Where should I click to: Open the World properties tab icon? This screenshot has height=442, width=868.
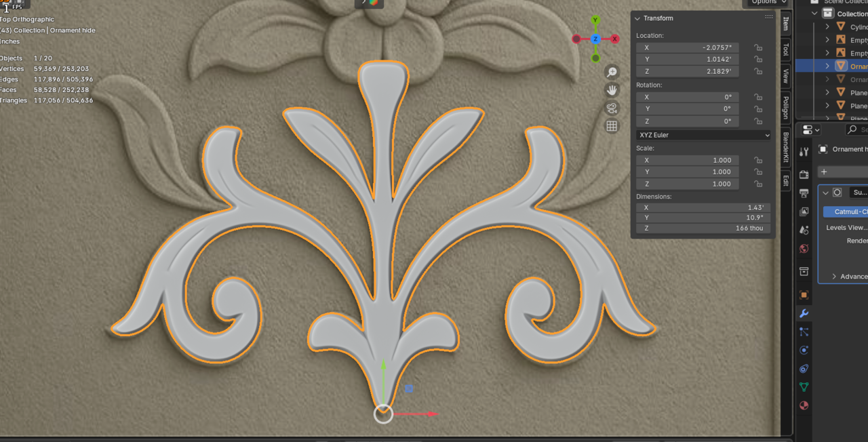[804, 249]
